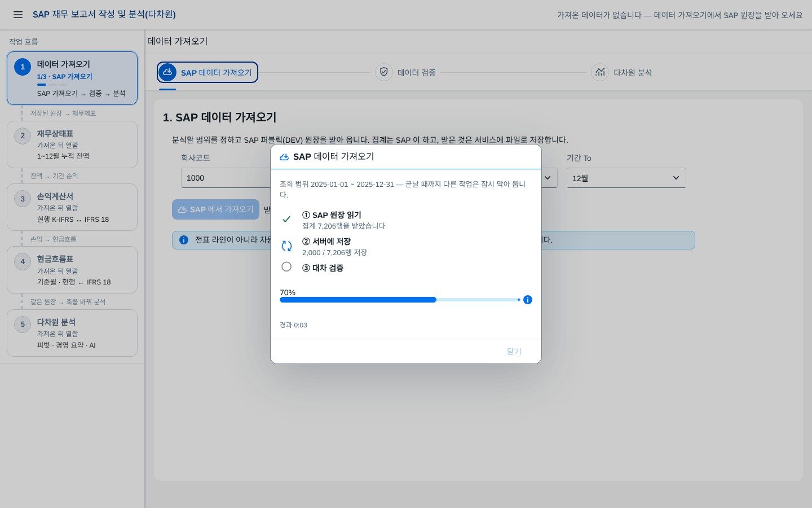Click the 70% progress label
The height and width of the screenshot is (508, 812).
tap(288, 292)
